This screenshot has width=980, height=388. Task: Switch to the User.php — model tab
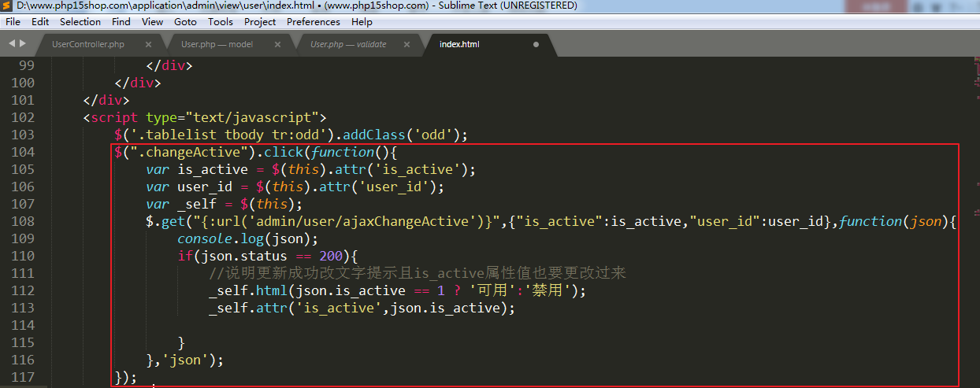pyautogui.click(x=217, y=45)
